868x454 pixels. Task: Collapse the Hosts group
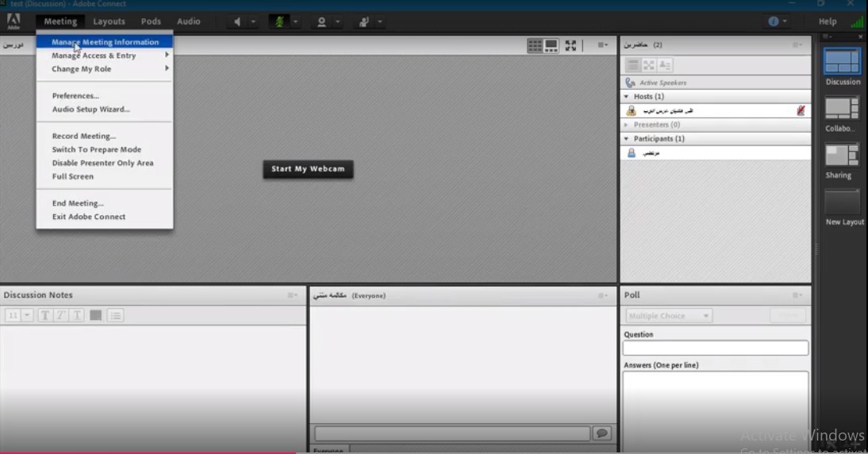627,96
